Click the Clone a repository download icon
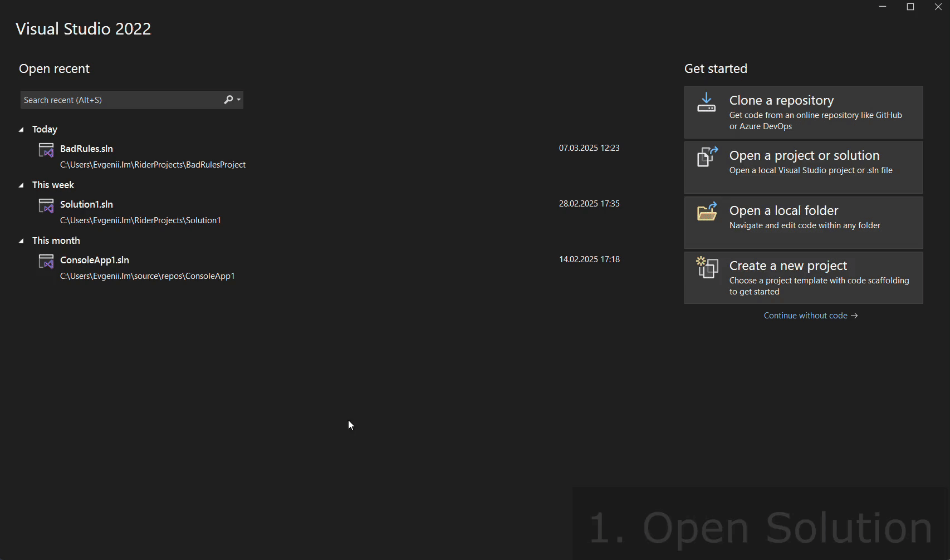 707,102
